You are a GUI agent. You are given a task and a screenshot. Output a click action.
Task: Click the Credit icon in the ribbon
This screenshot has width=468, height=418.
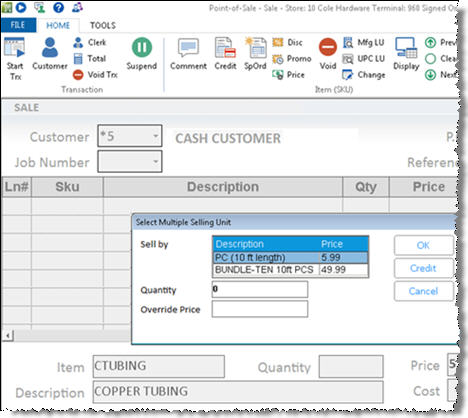click(225, 54)
